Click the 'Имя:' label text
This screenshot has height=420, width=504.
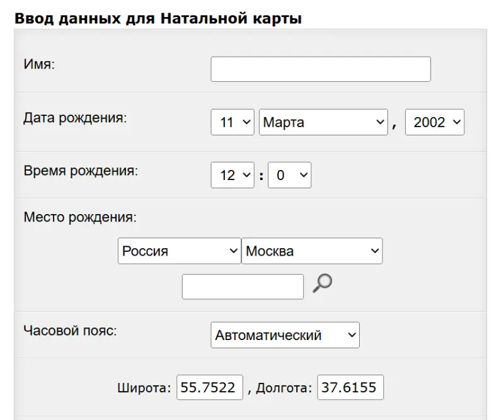pyautogui.click(x=40, y=64)
